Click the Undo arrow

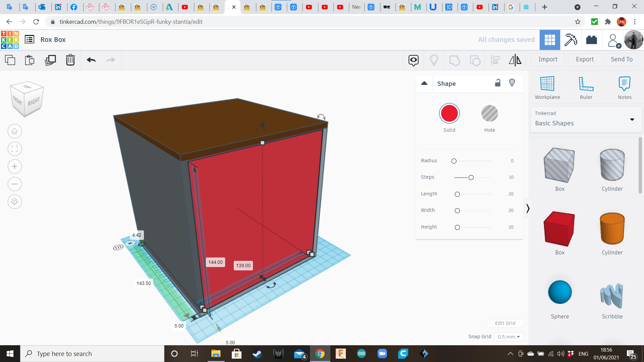click(x=91, y=60)
